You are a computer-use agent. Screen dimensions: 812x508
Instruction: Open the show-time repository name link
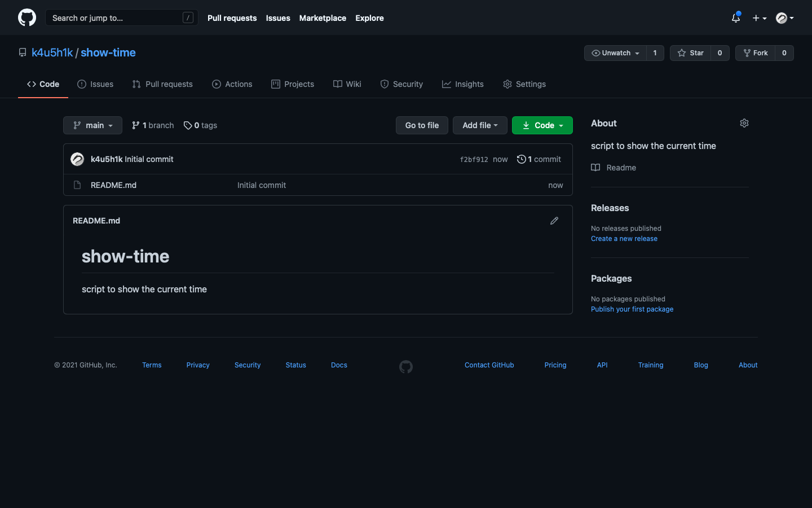click(x=108, y=52)
